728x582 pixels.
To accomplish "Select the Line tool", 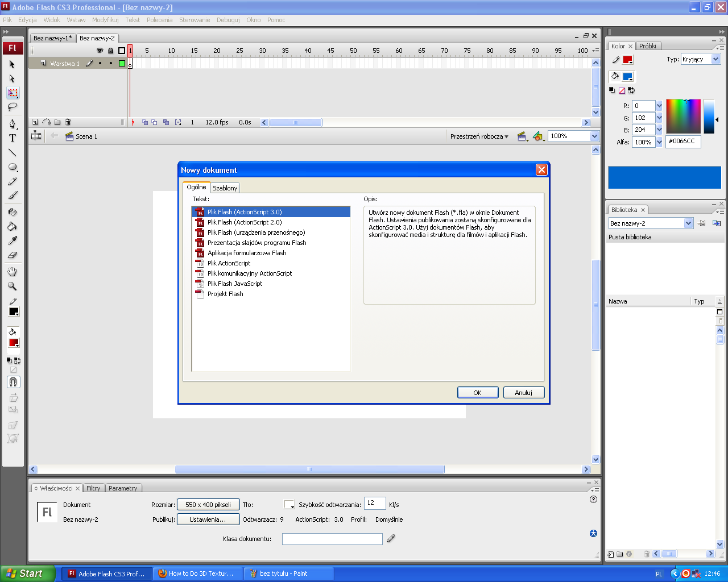I will click(x=13, y=152).
